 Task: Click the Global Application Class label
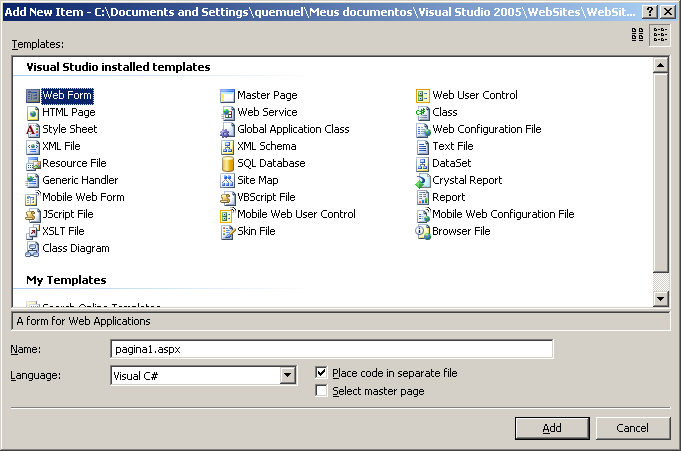293,129
